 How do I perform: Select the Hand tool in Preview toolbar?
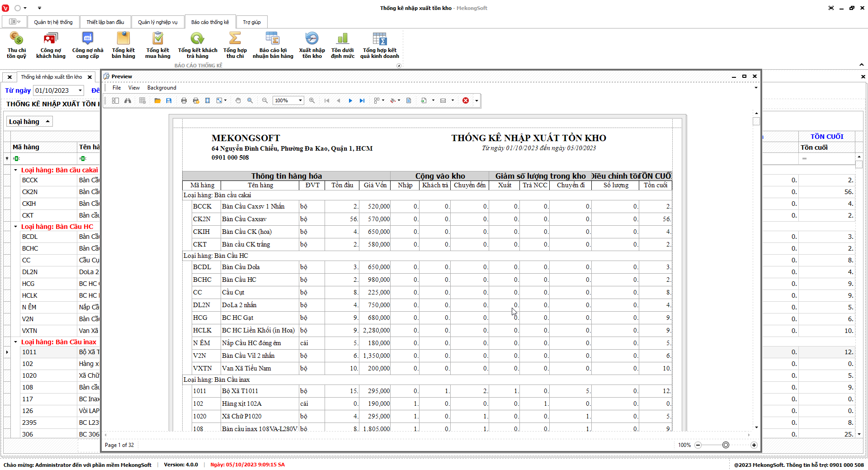tap(238, 100)
